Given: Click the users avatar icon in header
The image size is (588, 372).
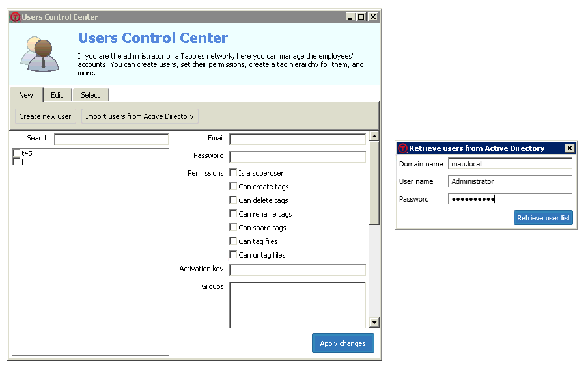Looking at the screenshot, I should pos(40,54).
